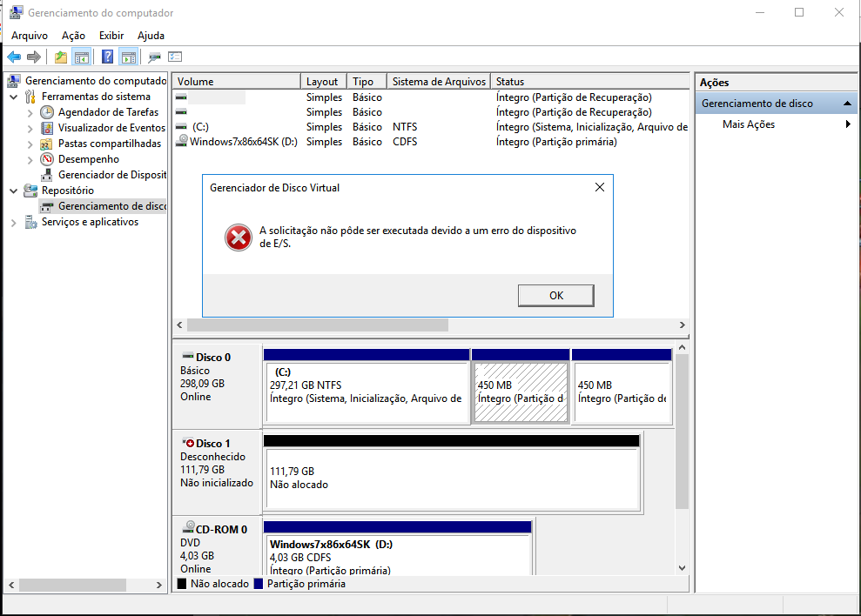
Task: Click the disk connection toolbar icon
Action: pos(154,57)
